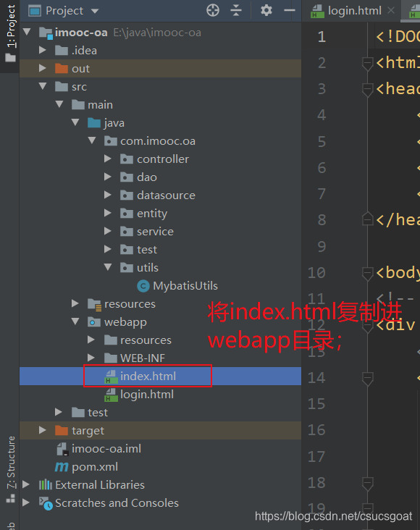
Task: Click the target folder icon
Action: click(x=62, y=431)
